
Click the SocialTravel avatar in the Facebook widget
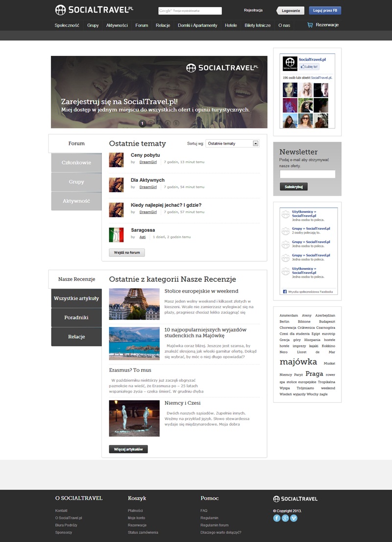coord(289,64)
